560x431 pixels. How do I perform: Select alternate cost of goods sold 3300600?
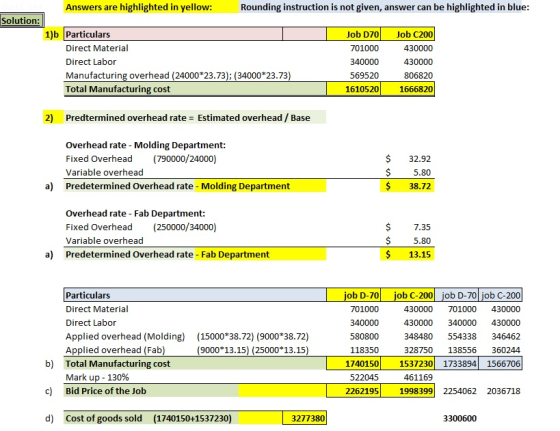460,418
